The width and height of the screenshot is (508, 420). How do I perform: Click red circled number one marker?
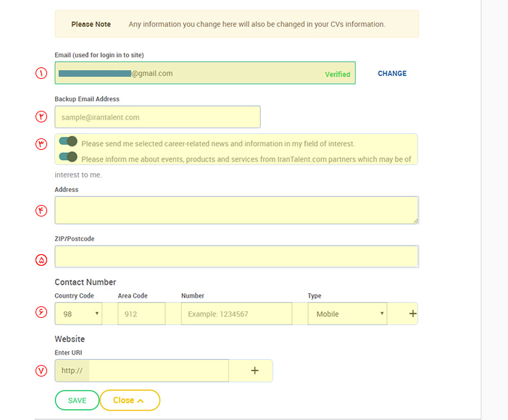click(41, 73)
